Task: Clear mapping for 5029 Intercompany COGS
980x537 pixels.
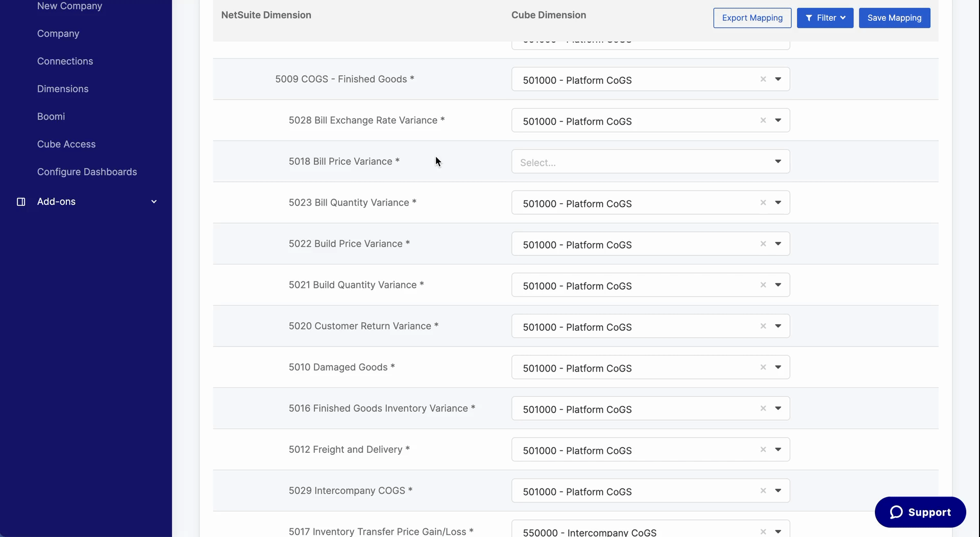Action: [x=763, y=491]
